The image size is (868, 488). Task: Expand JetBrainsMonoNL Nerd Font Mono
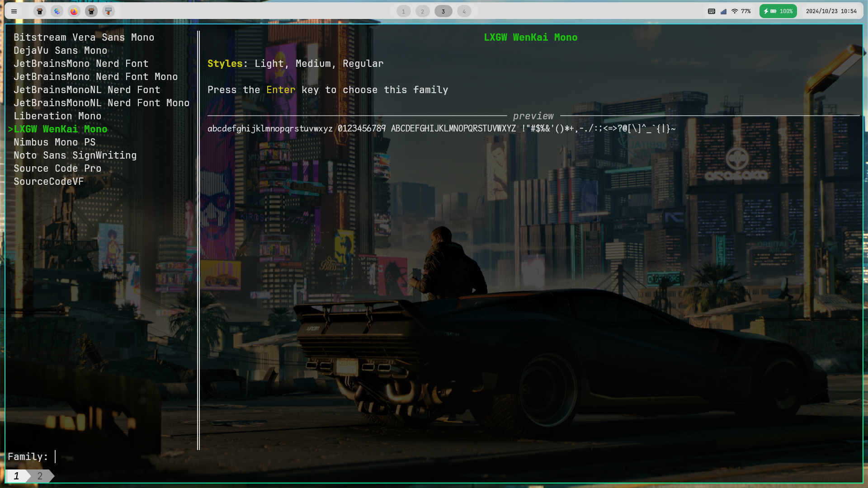(101, 103)
